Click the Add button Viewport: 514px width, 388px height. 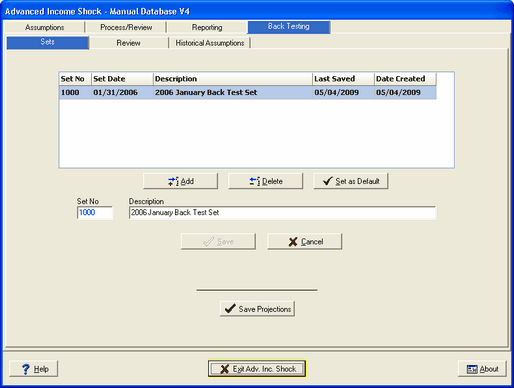tap(180, 181)
